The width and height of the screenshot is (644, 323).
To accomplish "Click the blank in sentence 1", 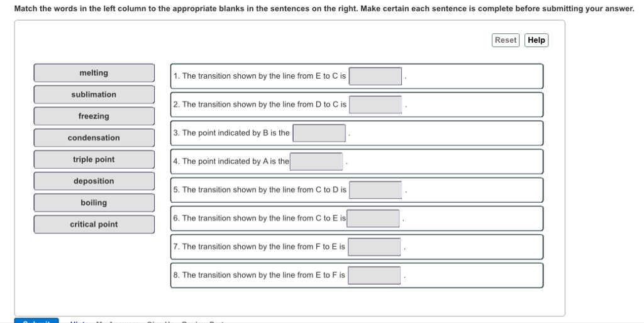I will 375,76.
